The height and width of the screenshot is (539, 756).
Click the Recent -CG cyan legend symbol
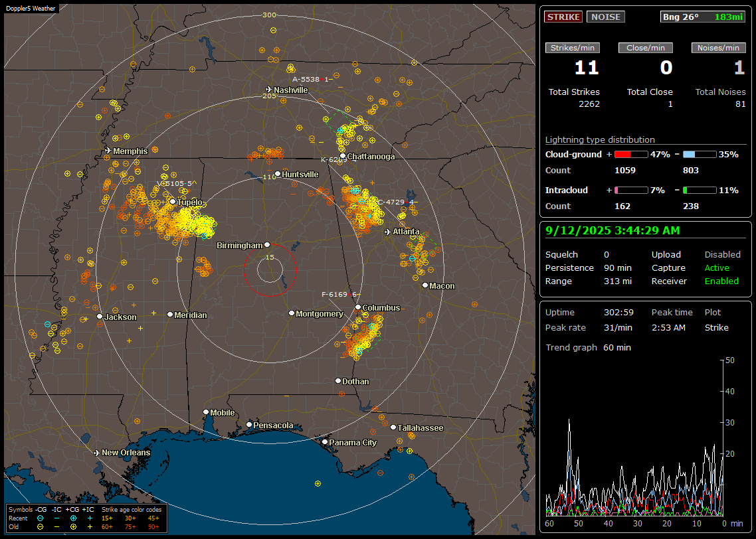point(40,518)
